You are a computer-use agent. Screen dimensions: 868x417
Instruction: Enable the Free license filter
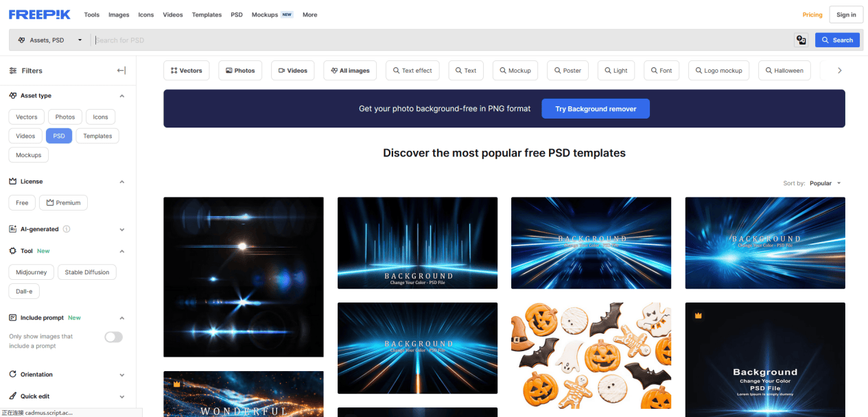point(22,203)
